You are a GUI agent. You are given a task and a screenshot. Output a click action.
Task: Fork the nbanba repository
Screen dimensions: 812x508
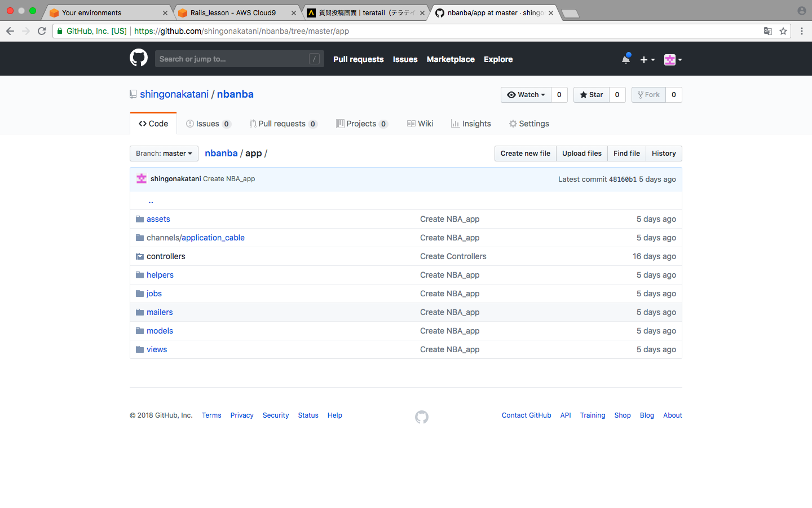(x=648, y=95)
